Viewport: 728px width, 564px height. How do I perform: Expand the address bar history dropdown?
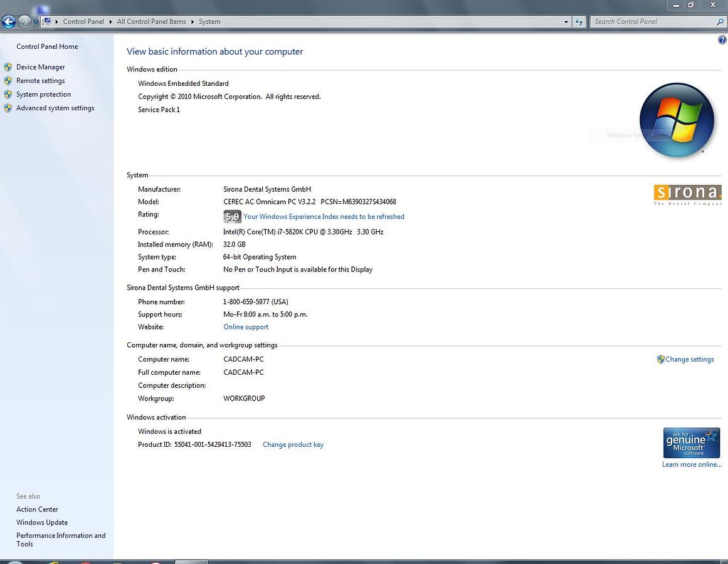click(566, 21)
